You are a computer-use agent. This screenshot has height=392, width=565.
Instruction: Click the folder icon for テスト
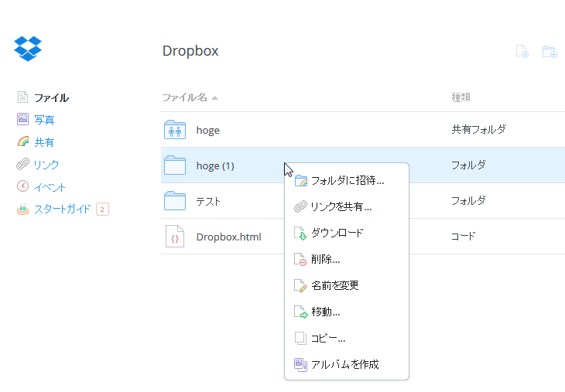pyautogui.click(x=175, y=200)
